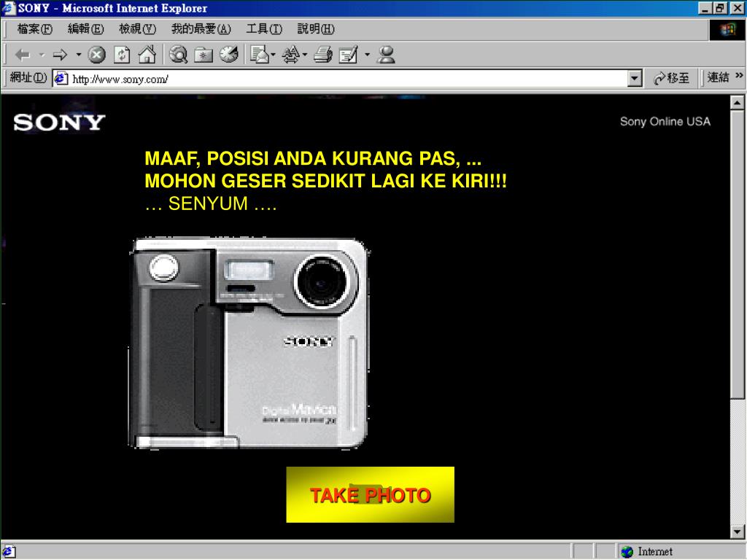Click the … SENYUM …. text
The height and width of the screenshot is (560, 747).
coord(211,204)
